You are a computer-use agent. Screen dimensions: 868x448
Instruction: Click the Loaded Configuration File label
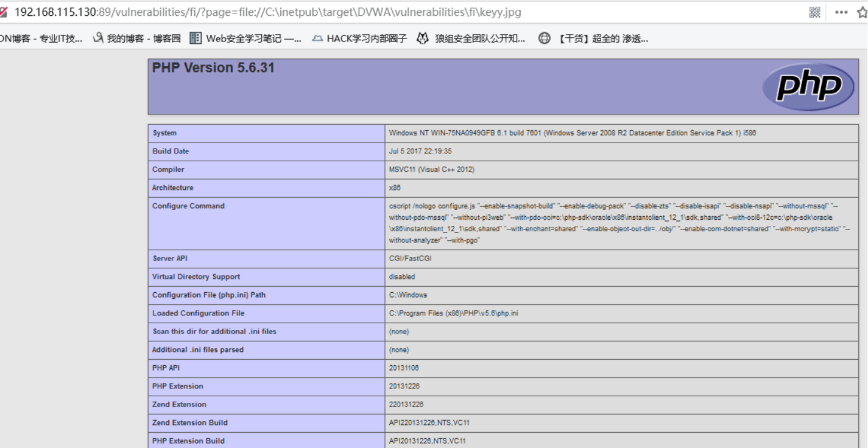tap(199, 313)
